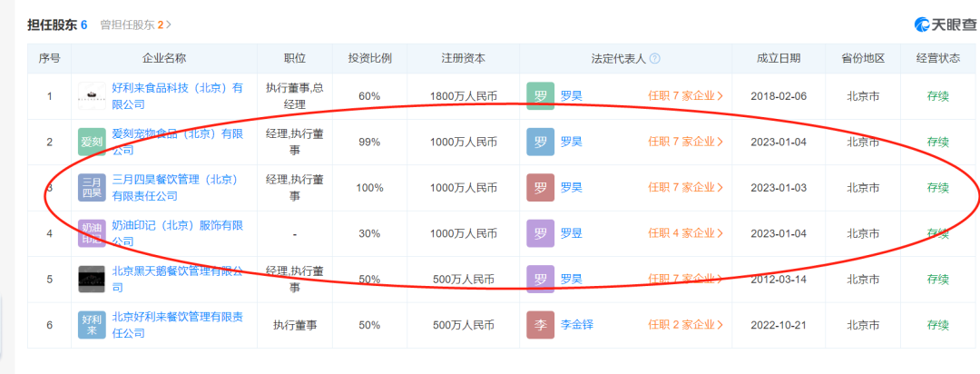
Task: Click 罗昊 name in 爱刻宠物食品 row
Action: [x=572, y=142]
